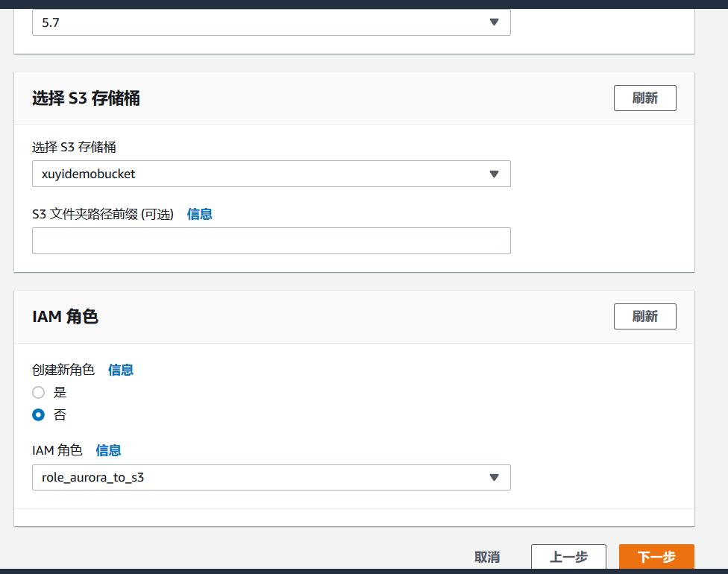Go back with 上一步 button
This screenshot has width=728, height=574.
pyautogui.click(x=568, y=557)
